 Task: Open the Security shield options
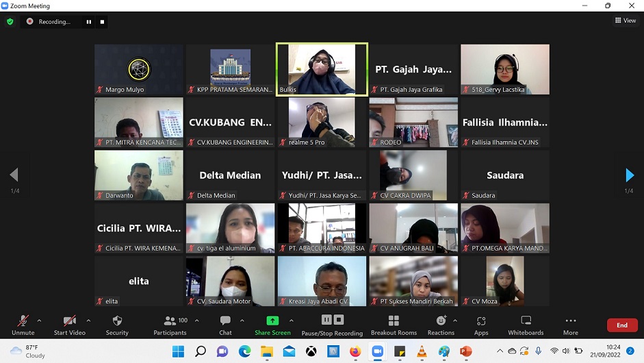(x=117, y=325)
